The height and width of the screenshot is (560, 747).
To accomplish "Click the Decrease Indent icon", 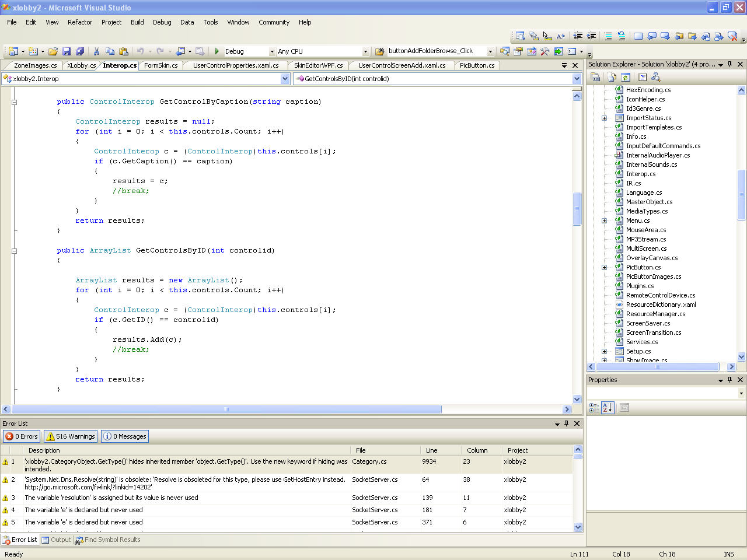I will (578, 36).
